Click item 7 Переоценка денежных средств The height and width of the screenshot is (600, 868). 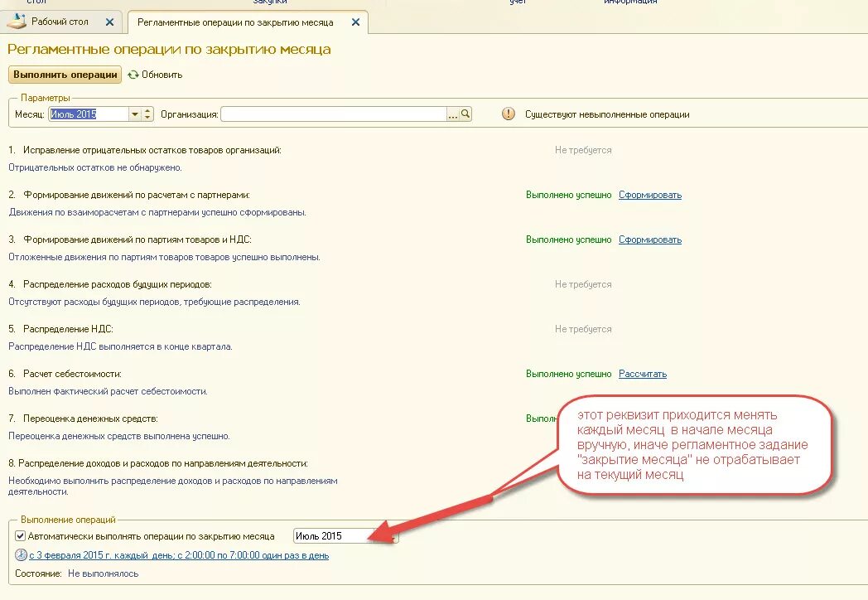coord(83,419)
